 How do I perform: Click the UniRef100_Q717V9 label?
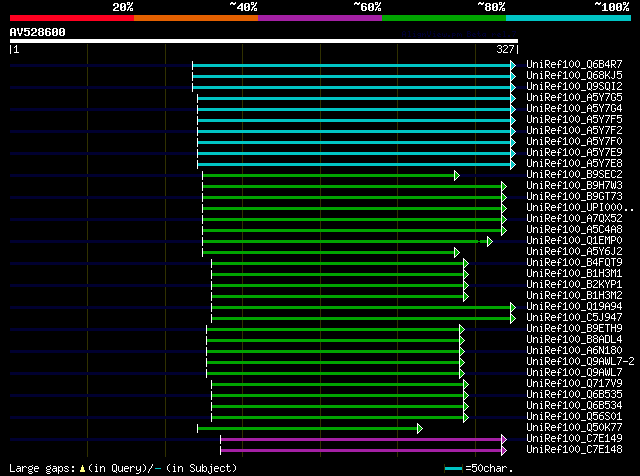pyautogui.click(x=574, y=384)
